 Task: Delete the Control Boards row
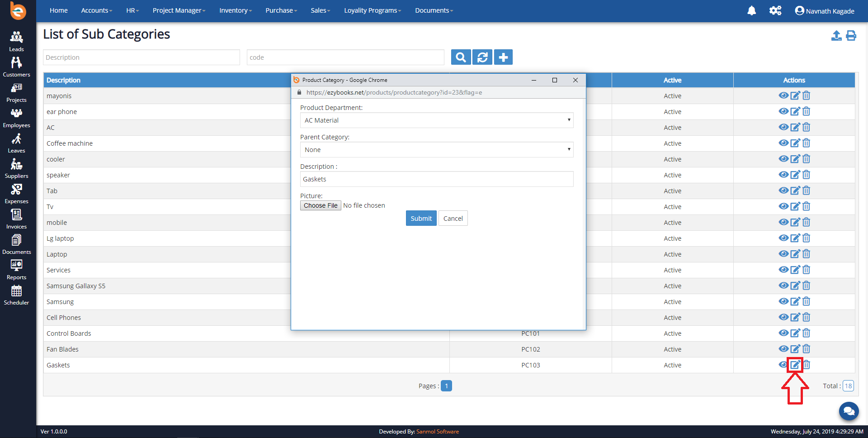tap(807, 333)
